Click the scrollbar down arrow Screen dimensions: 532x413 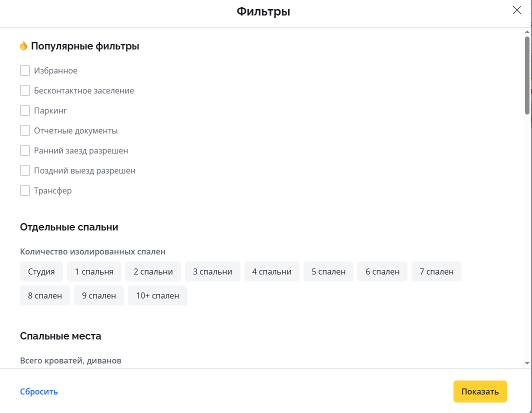527,362
